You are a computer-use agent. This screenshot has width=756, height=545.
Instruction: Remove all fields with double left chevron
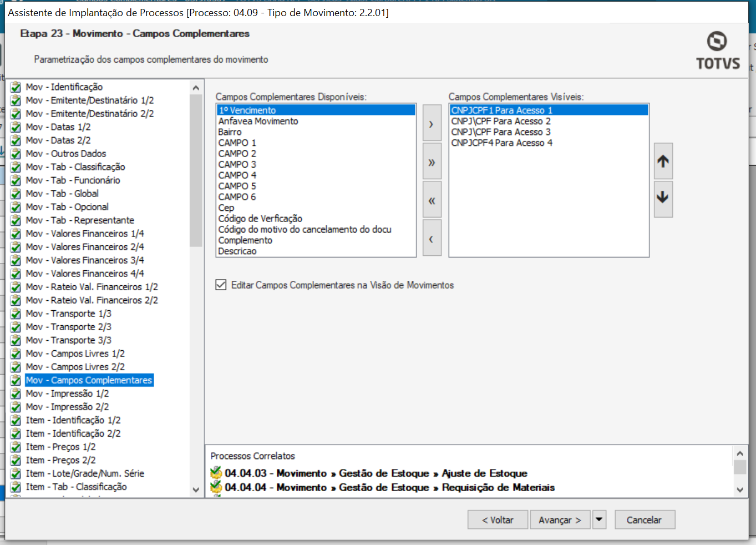pyautogui.click(x=432, y=200)
